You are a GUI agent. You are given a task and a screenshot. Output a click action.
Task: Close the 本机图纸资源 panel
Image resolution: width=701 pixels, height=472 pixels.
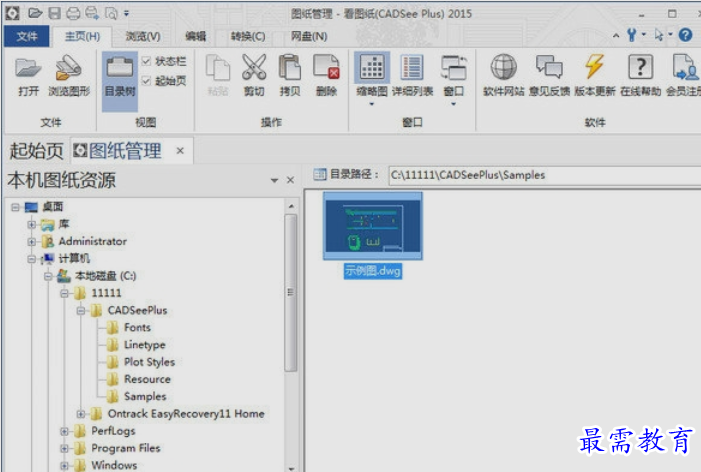pyautogui.click(x=290, y=180)
